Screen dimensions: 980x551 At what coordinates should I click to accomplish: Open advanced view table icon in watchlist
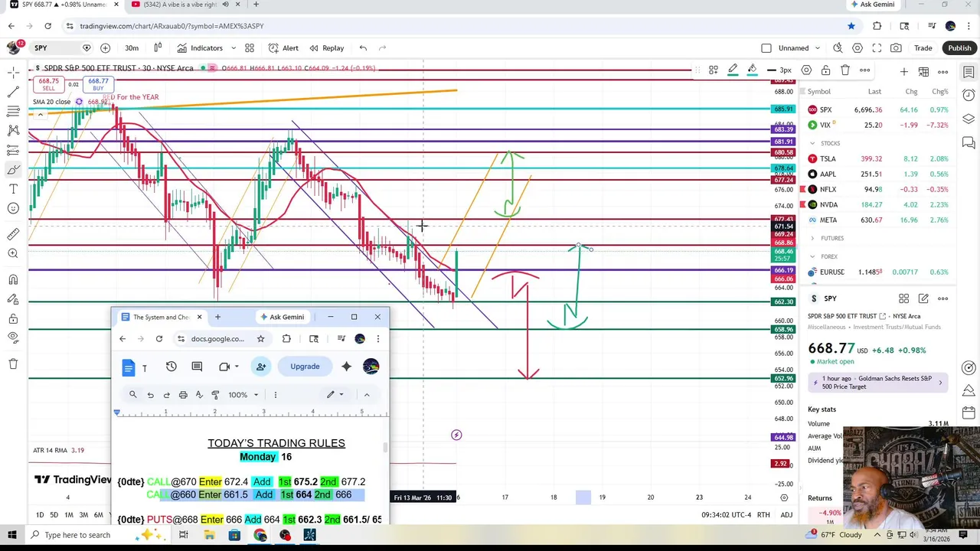tap(923, 72)
